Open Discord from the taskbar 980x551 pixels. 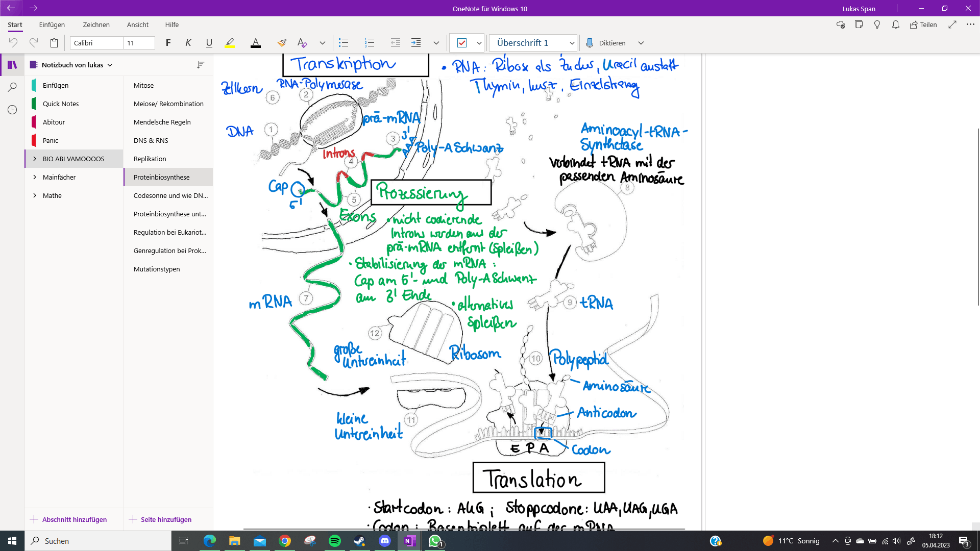(385, 541)
